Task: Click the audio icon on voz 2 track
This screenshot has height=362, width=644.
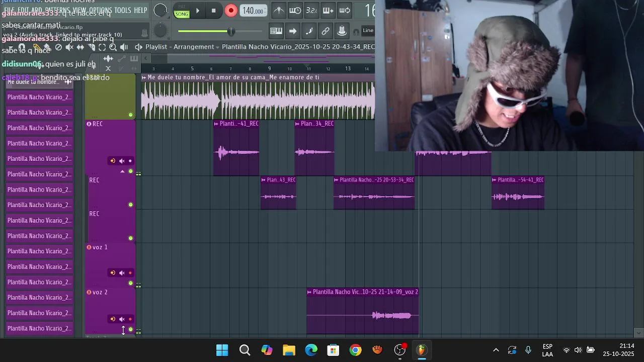Action: [89, 292]
